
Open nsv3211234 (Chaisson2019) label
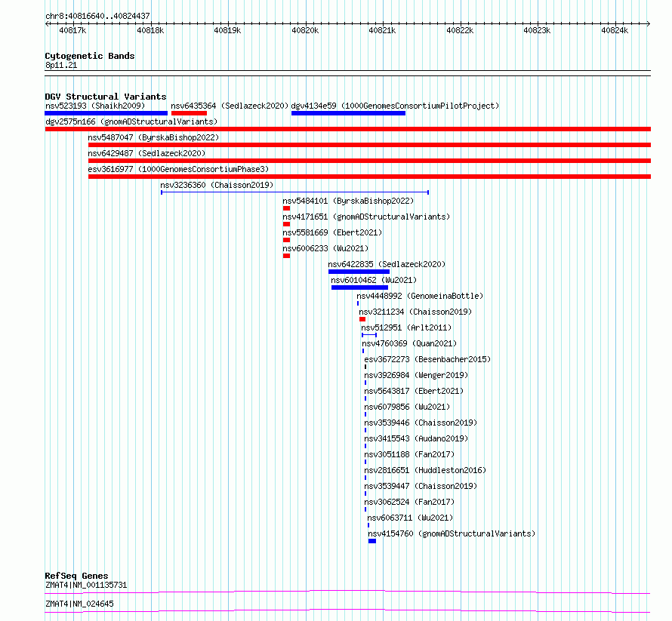coord(415,312)
